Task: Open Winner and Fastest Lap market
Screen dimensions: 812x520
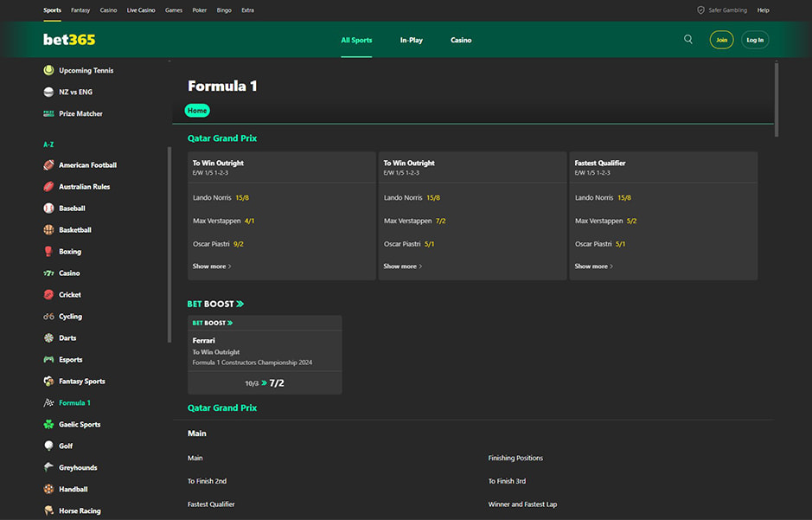Action: 522,504
